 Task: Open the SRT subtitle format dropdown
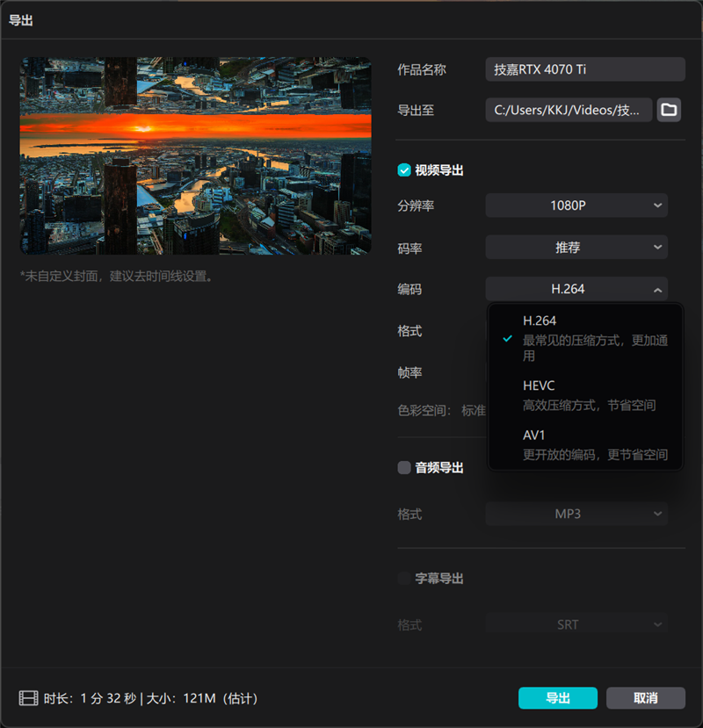tap(576, 623)
